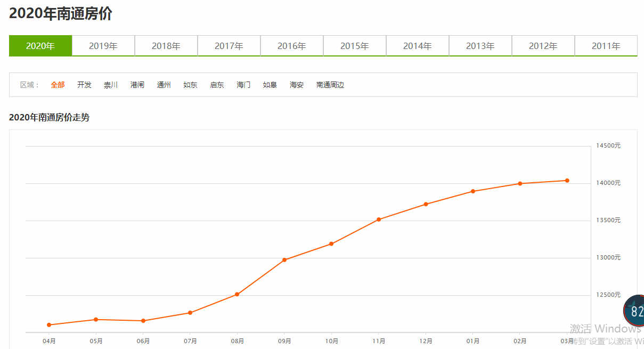
Task: Filter prices by 崇川 district
Action: coord(110,84)
